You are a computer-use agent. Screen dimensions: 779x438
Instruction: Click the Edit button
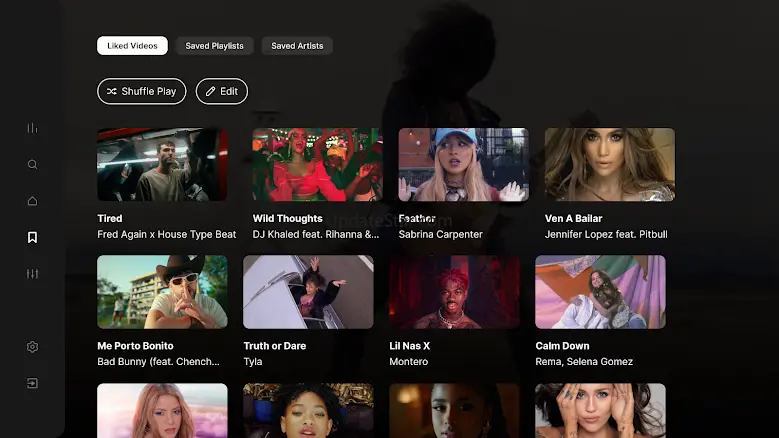[222, 91]
